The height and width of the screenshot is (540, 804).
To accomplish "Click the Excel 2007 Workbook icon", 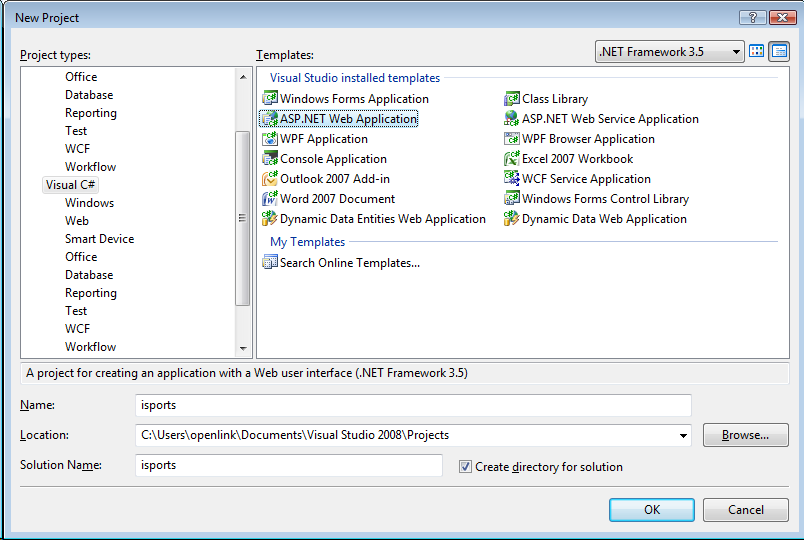I will [x=512, y=158].
